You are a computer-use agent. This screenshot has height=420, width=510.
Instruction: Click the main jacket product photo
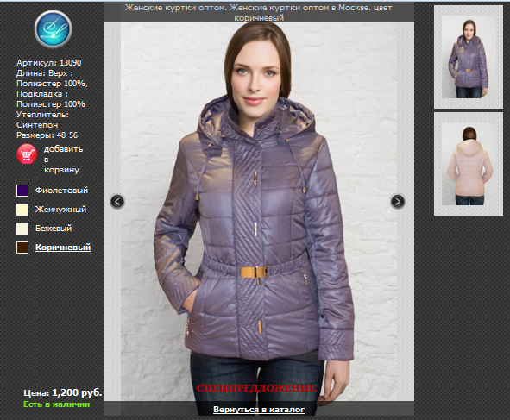[259, 211]
